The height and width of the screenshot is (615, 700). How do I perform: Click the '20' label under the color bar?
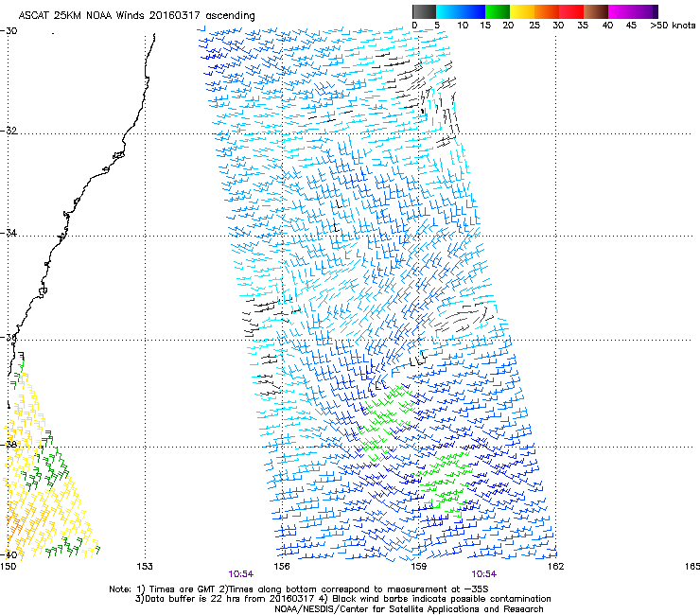pyautogui.click(x=509, y=26)
